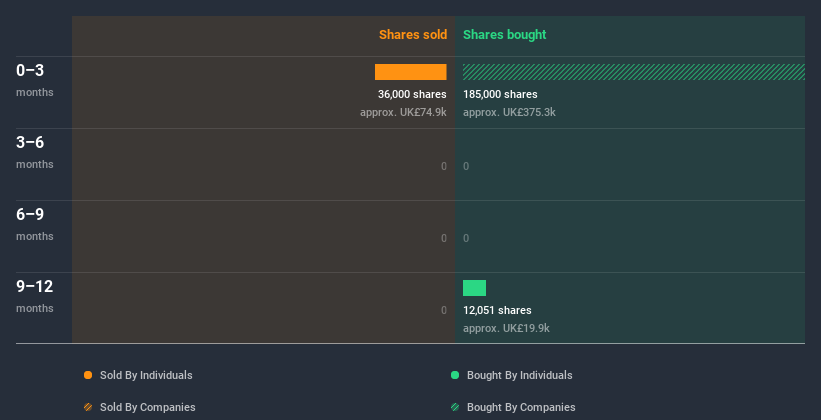
Task: Click the Shares sold column header
Action: 413,35
